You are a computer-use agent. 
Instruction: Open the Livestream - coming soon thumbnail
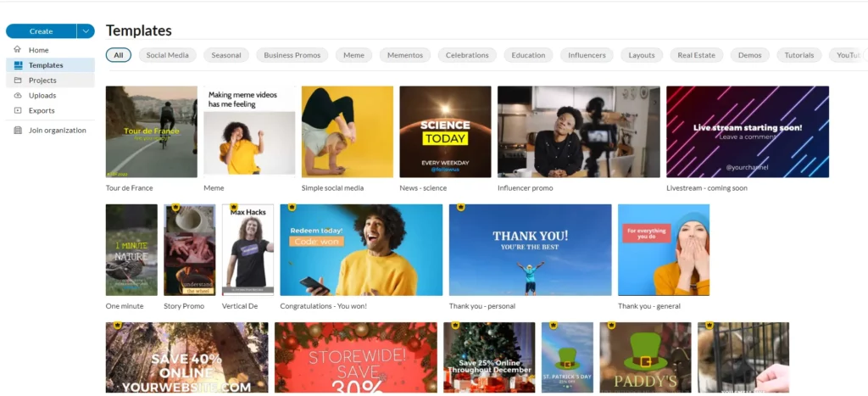748,131
